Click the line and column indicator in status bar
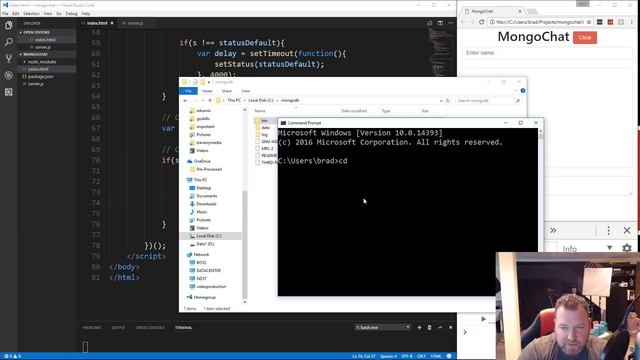 coord(363,356)
